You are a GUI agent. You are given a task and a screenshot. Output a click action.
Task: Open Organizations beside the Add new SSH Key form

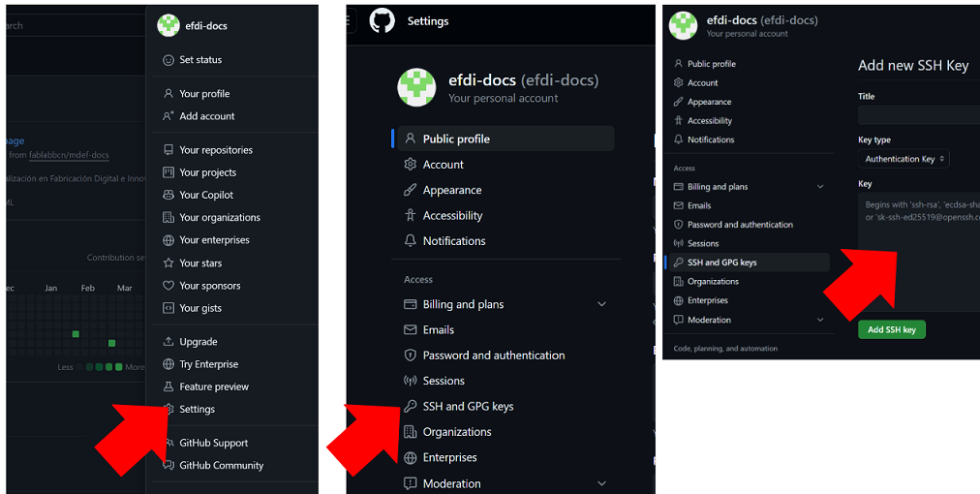point(713,282)
